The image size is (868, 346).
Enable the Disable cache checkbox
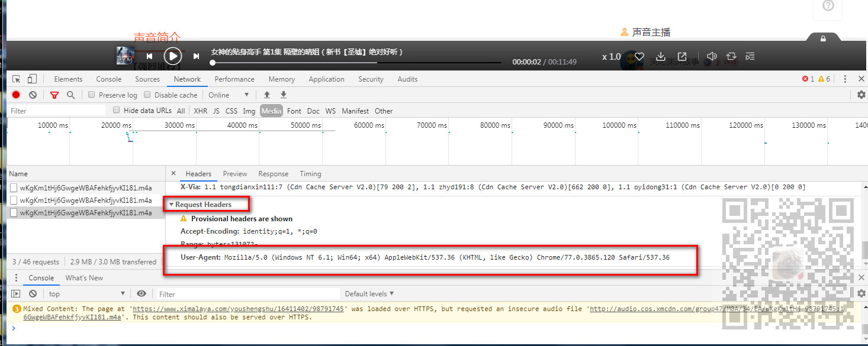coord(147,95)
